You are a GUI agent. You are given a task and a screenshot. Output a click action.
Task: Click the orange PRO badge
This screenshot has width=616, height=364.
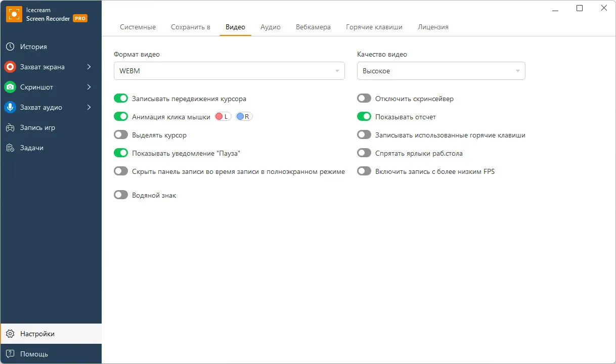coord(80,18)
